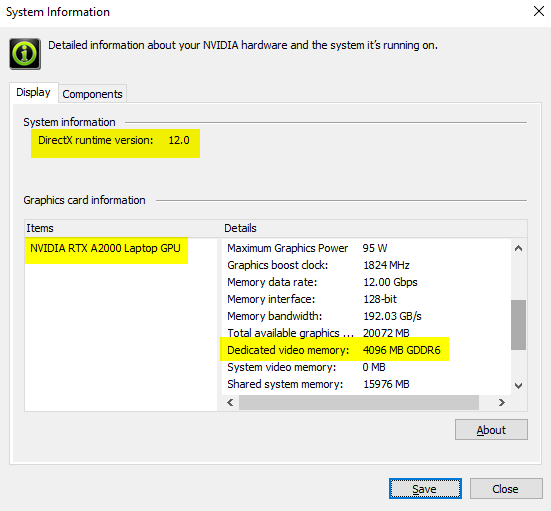The width and height of the screenshot is (551, 511).
Task: Click the 12.00 Gbps data rate value
Action: [x=390, y=282]
